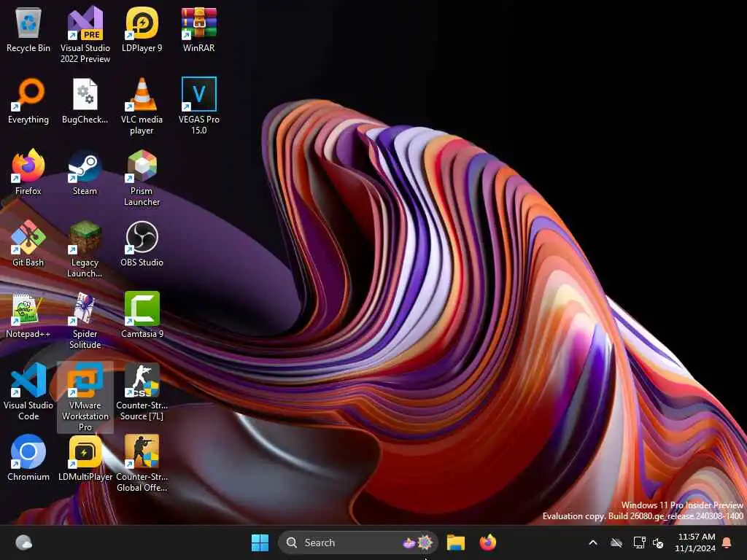The image size is (747, 560).
Task: Select the Camtasia 9 shortcut
Action: pos(142,315)
